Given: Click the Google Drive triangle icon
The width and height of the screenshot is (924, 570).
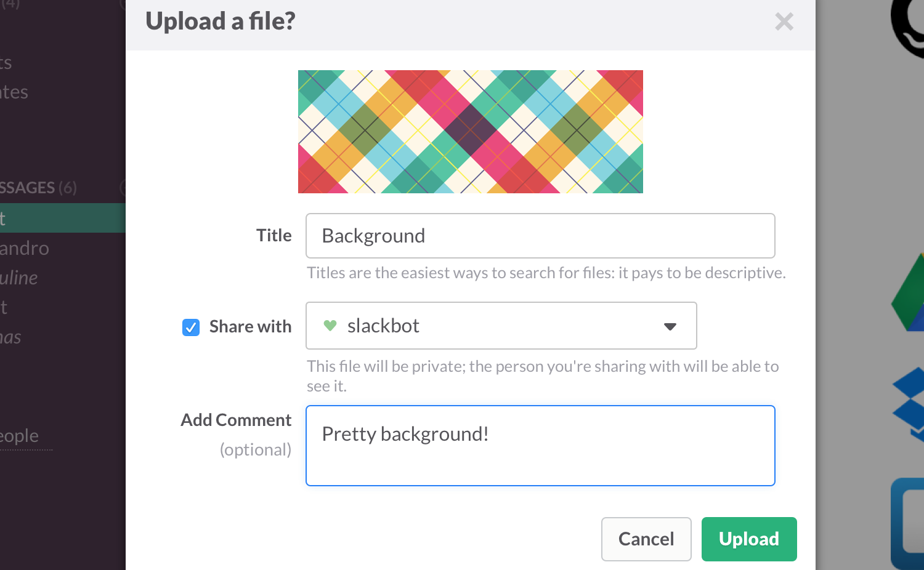Looking at the screenshot, I should click(909, 294).
